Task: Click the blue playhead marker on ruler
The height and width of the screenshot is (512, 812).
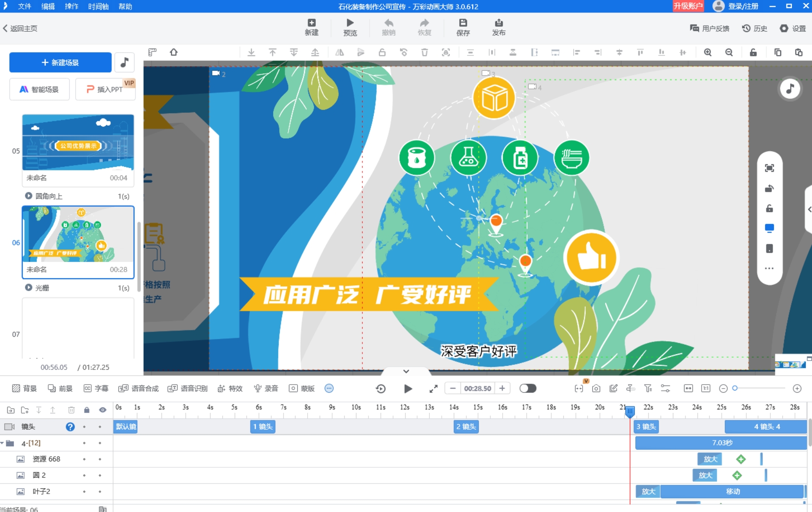Action: coord(630,411)
